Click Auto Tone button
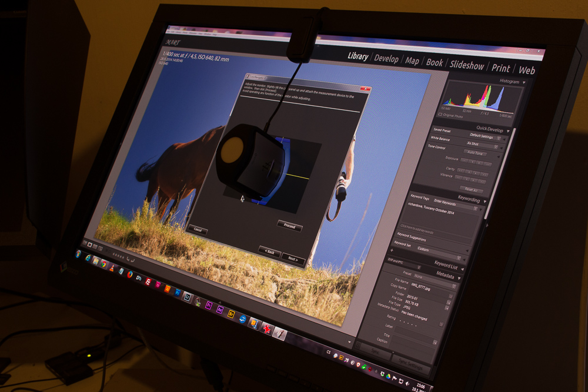 [475, 153]
